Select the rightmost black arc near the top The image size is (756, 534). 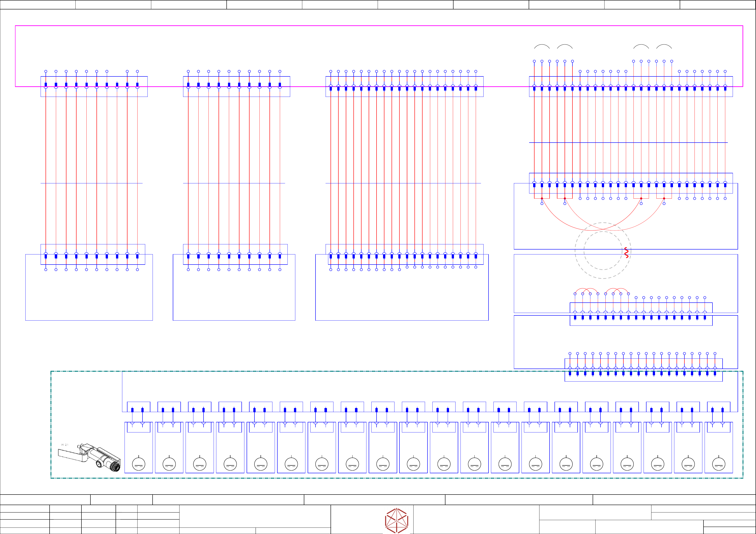664,45
